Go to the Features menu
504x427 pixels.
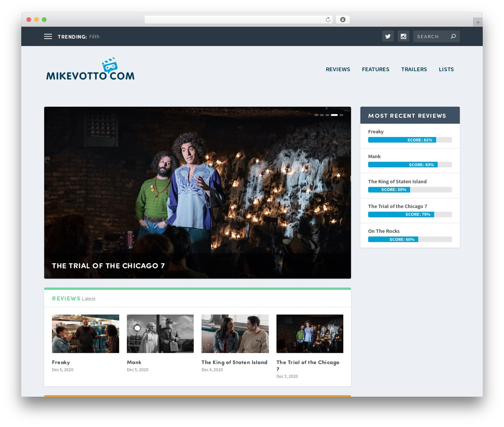(x=376, y=69)
